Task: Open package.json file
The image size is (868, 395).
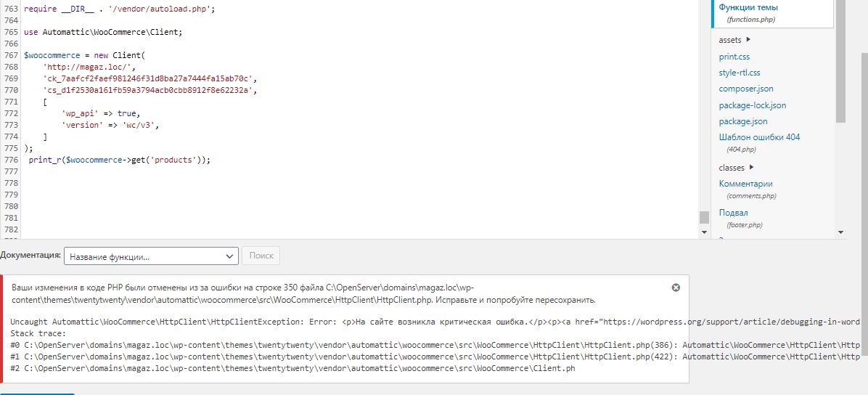Action: coord(743,121)
